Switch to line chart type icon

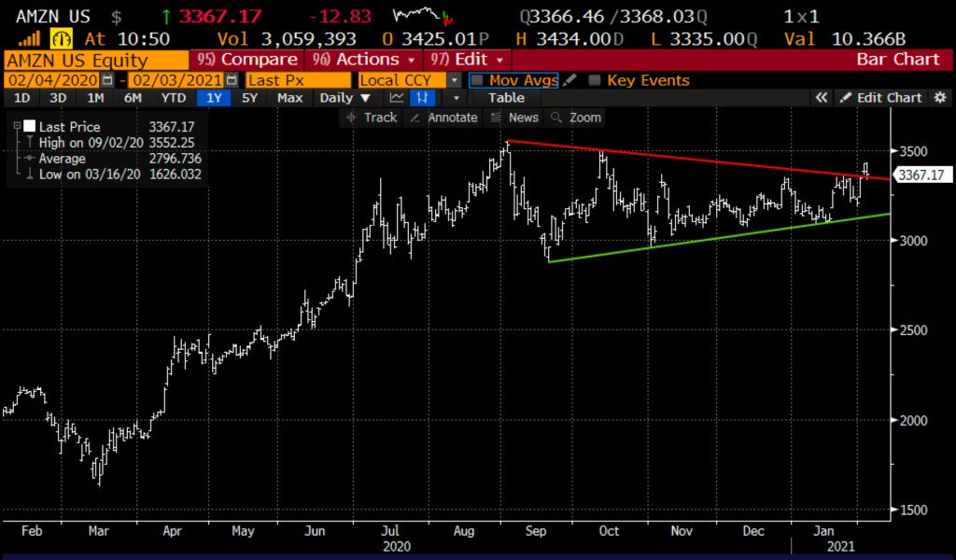397,97
